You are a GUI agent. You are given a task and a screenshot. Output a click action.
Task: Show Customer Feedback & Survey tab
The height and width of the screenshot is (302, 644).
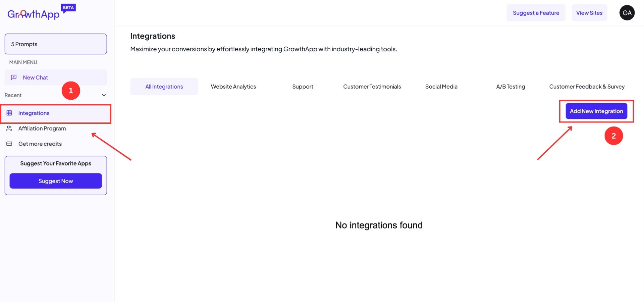click(587, 87)
